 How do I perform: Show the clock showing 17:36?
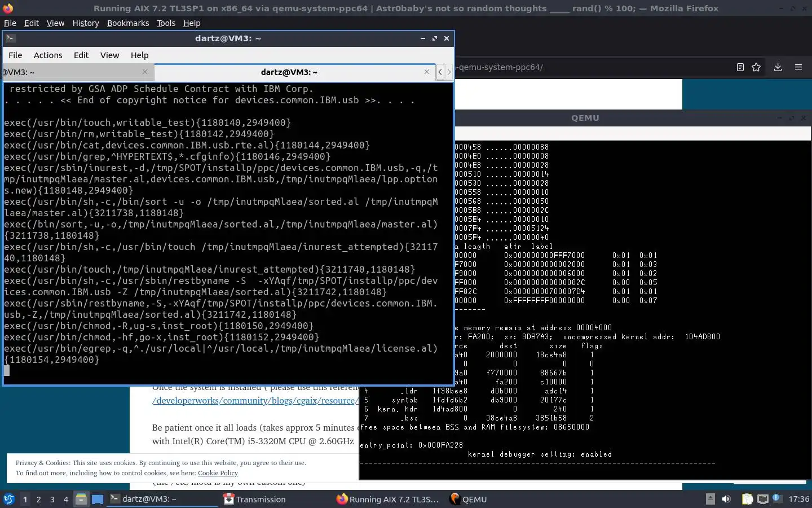(798, 499)
